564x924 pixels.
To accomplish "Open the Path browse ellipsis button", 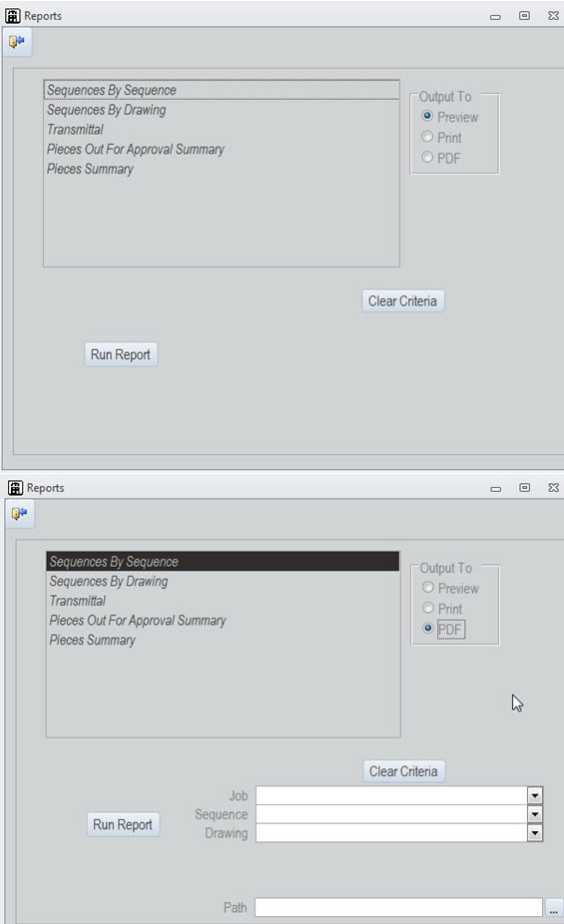I will [x=553, y=907].
